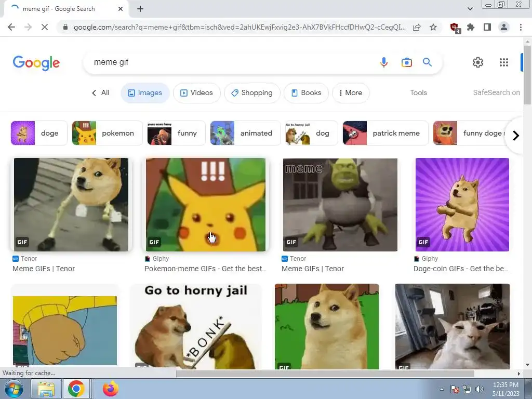
Task: Click the URL address bar
Action: click(239, 27)
